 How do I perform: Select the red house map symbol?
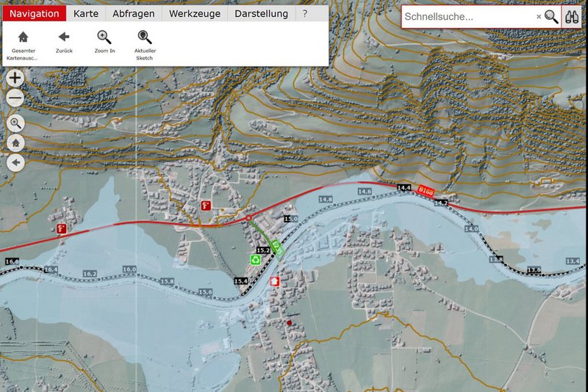tap(274, 281)
